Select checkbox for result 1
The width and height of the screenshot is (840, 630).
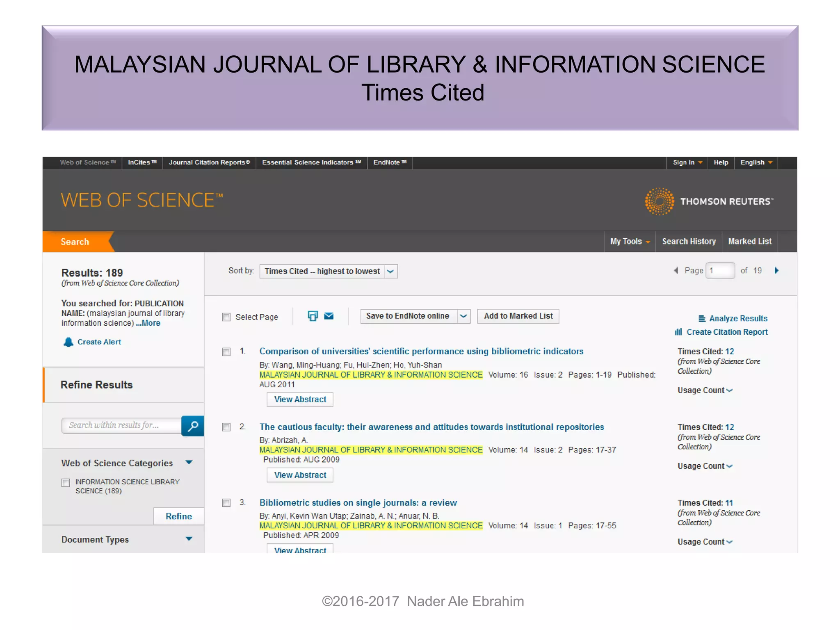(x=226, y=352)
